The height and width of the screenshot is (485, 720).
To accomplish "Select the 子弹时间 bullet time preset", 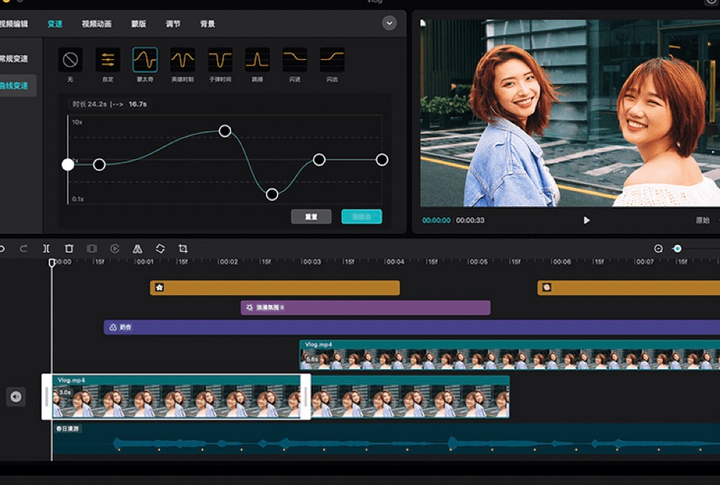I will (220, 60).
